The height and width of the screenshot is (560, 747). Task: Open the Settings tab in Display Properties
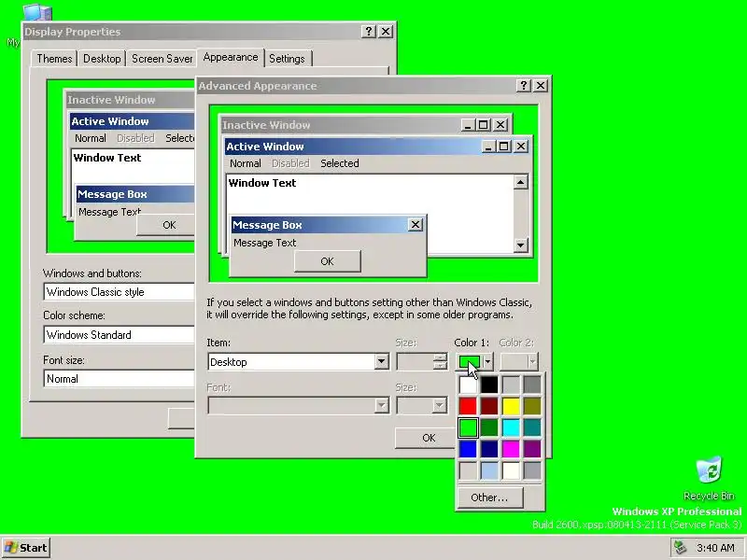287,59
